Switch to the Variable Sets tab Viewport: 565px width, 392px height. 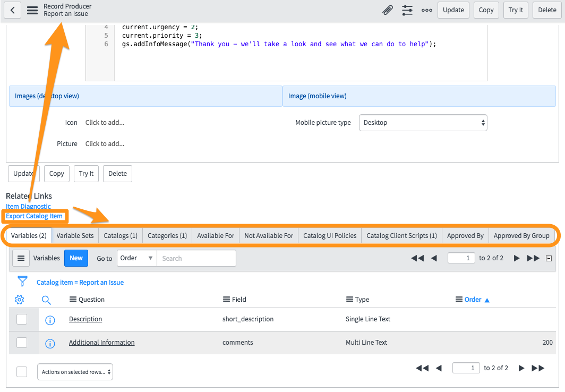75,236
